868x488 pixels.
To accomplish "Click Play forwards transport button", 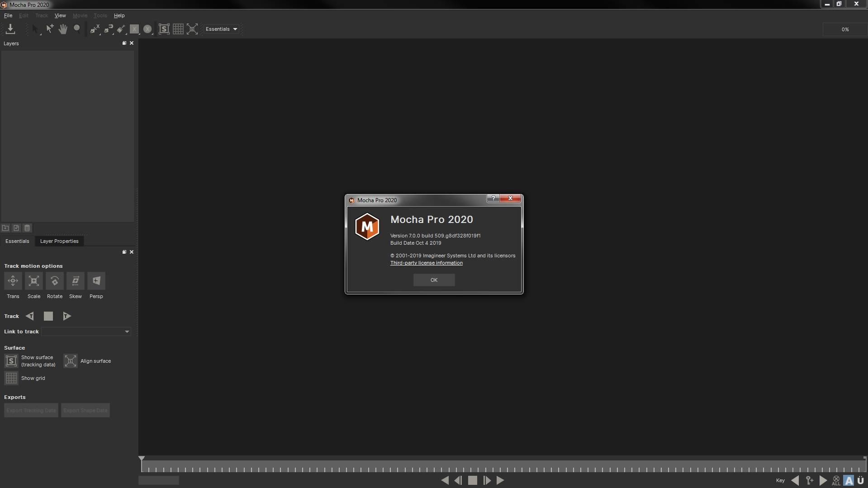I will (500, 480).
